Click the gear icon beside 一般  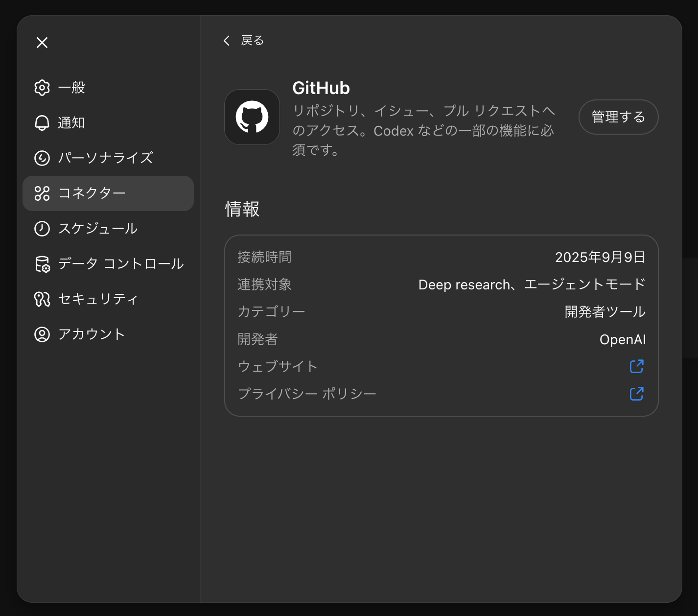pyautogui.click(x=42, y=88)
